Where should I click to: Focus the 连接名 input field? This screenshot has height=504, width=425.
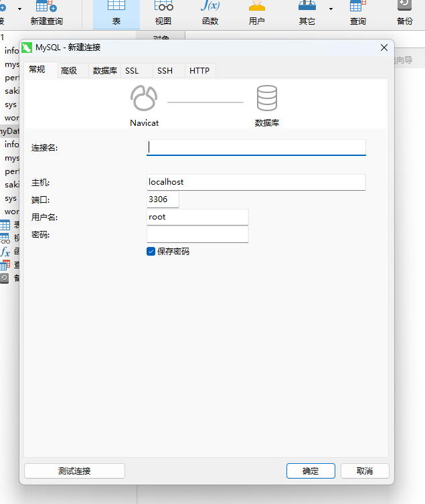256,147
